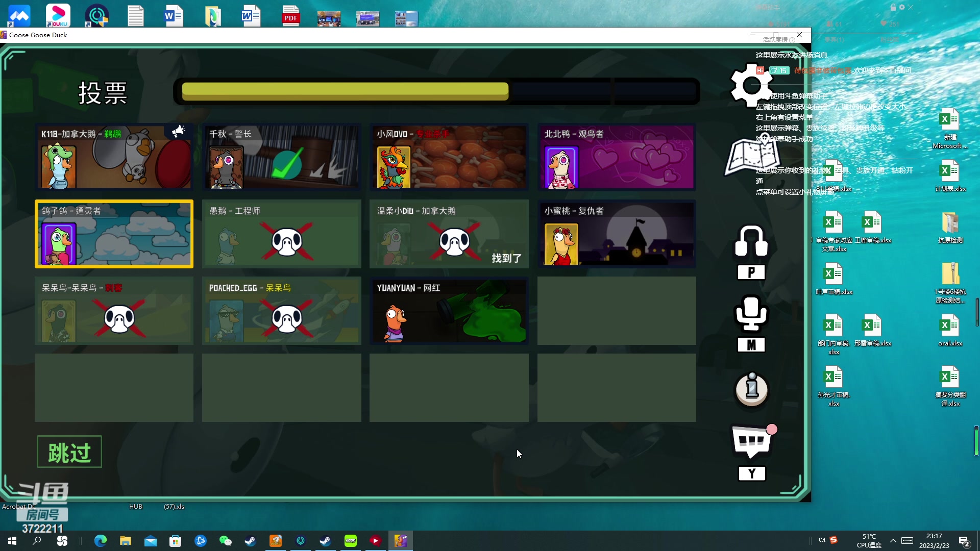Open the map icon
The width and height of the screenshot is (980, 551).
point(752,156)
